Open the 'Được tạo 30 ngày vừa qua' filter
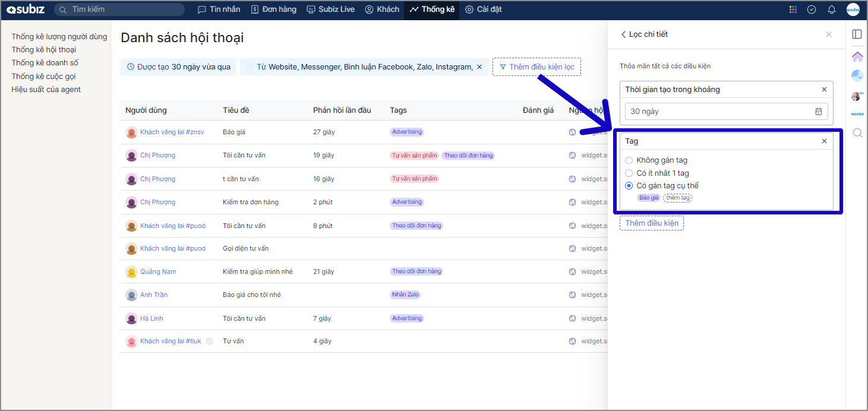The width and height of the screenshot is (868, 411). click(x=178, y=67)
